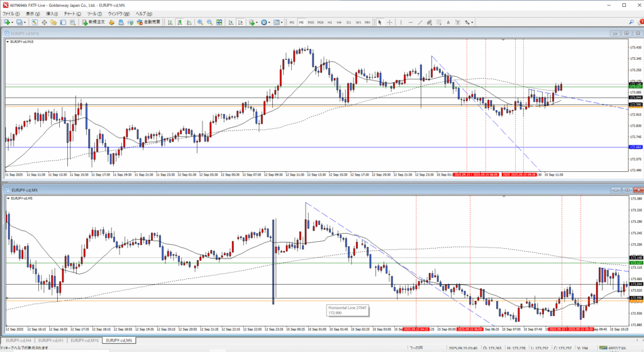The image size is (644, 352).
Task: Expand the arrows objects dropdown arrow
Action: coord(472,22)
